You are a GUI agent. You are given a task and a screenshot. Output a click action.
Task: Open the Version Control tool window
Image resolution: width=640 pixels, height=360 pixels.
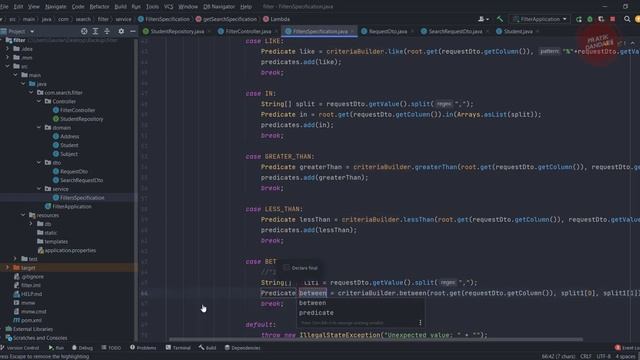20,348
